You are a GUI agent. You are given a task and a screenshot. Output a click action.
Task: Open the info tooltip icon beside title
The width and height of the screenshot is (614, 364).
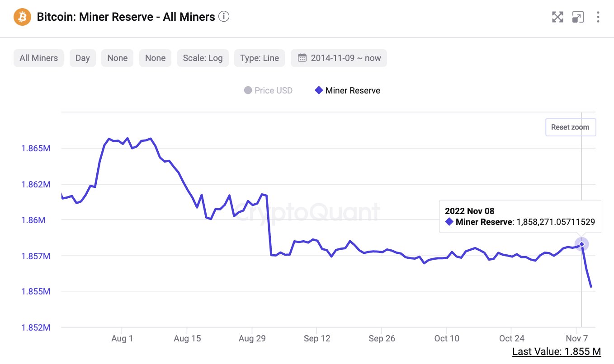[224, 17]
